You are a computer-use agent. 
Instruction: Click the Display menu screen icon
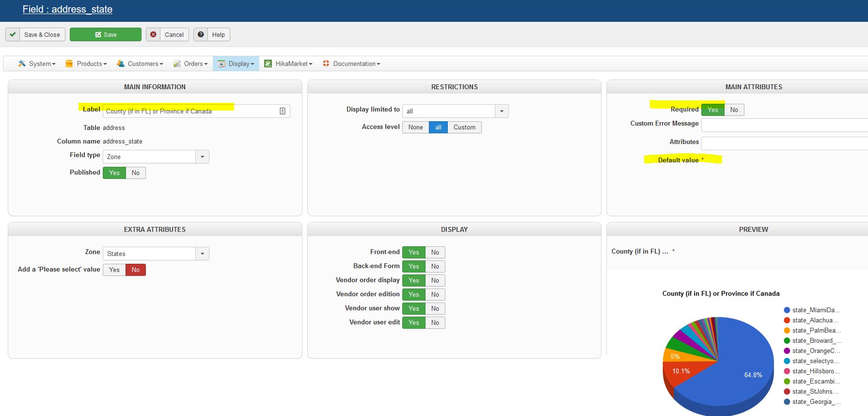point(221,64)
